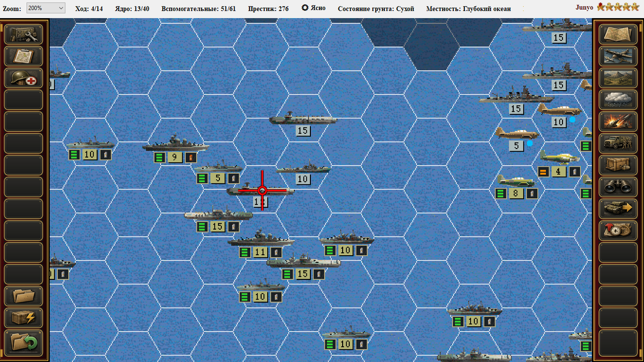Open the folded strategic map button

pyautogui.click(x=617, y=34)
